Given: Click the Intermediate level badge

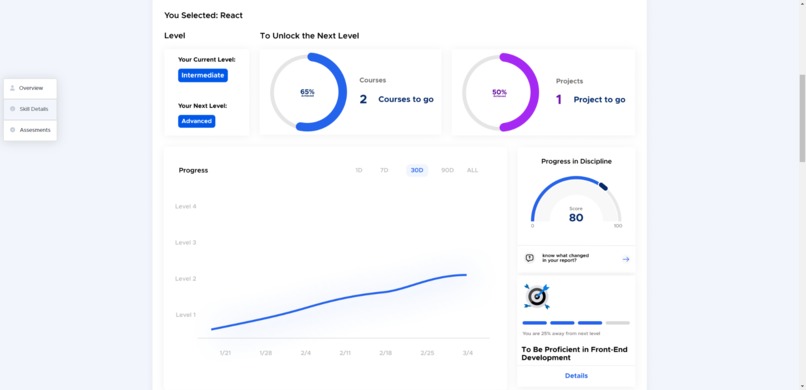Looking at the screenshot, I should click(203, 76).
